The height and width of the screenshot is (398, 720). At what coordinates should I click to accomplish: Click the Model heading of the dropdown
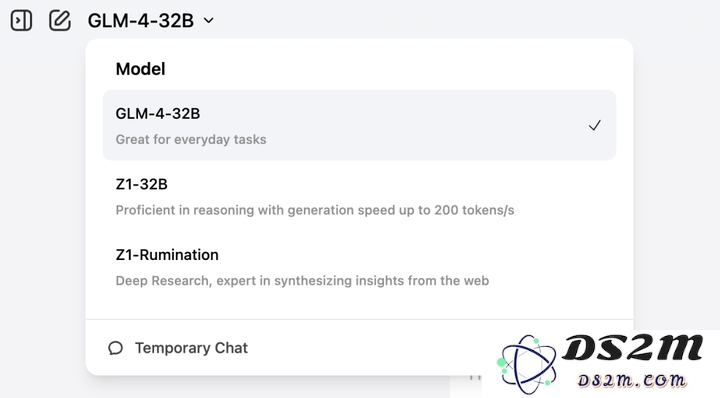point(141,69)
